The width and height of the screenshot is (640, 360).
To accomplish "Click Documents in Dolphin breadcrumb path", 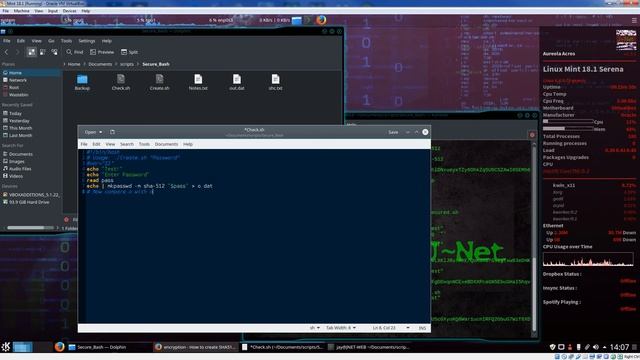I will (100, 64).
